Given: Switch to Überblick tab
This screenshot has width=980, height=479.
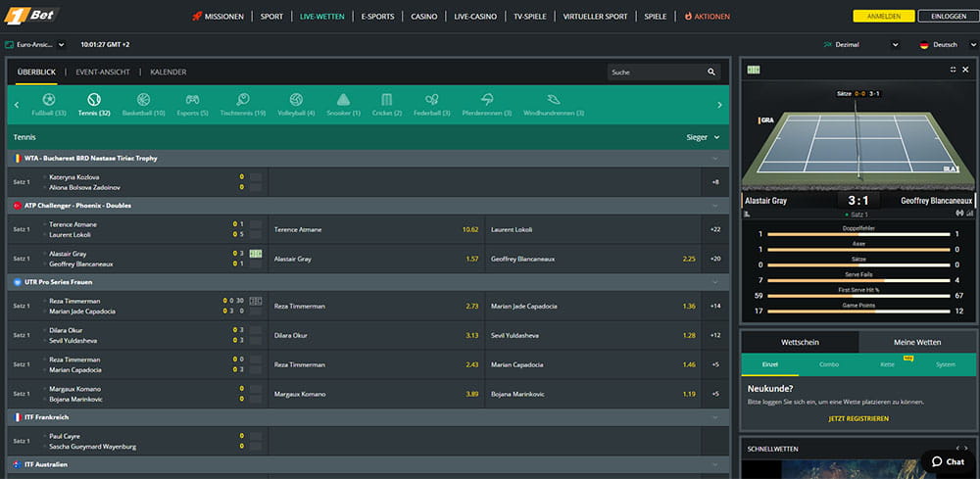Looking at the screenshot, I should coord(36,72).
